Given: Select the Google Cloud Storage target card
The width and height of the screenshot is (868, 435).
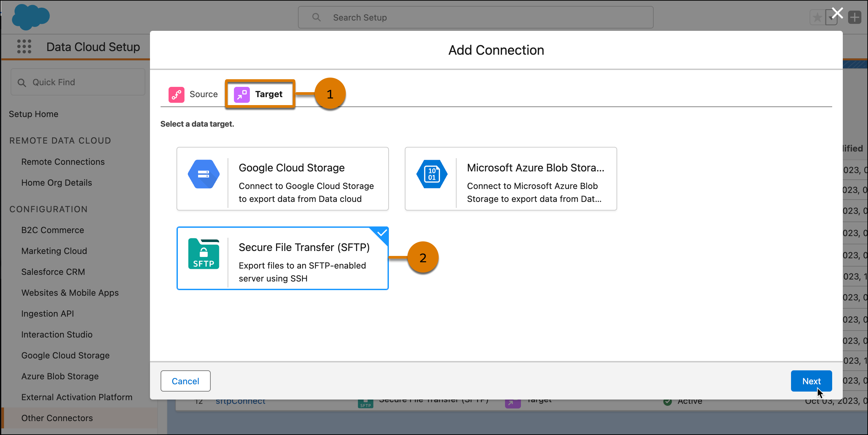Looking at the screenshot, I should 282,179.
